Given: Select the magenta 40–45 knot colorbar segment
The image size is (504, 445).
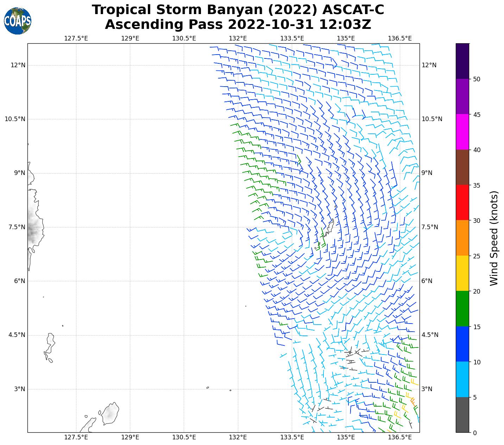Looking at the screenshot, I should (462, 132).
